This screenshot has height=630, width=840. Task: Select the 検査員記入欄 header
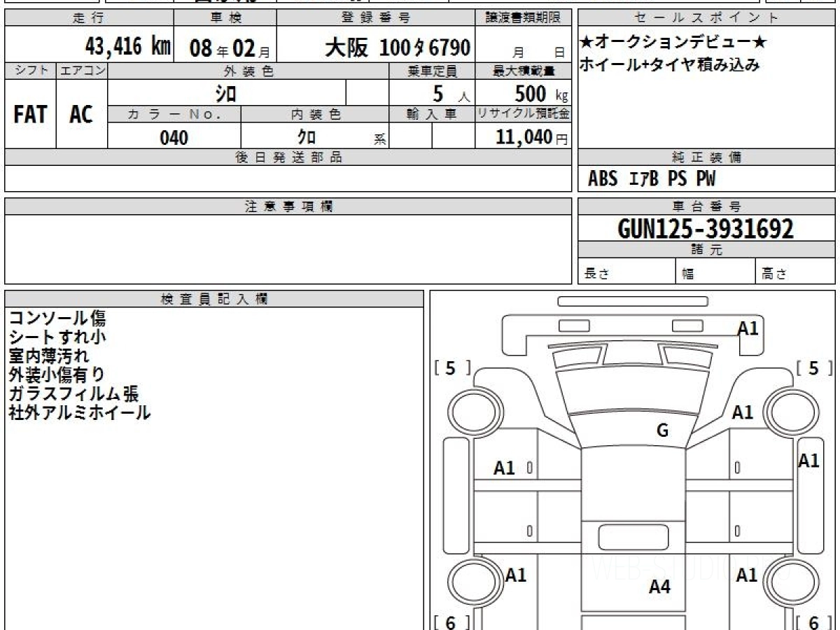click(x=214, y=299)
